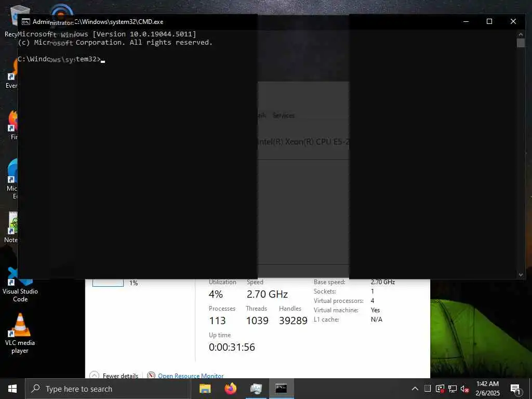The width and height of the screenshot is (532, 399).
Task: Launch VLC media player from the desktop
Action: click(20, 334)
